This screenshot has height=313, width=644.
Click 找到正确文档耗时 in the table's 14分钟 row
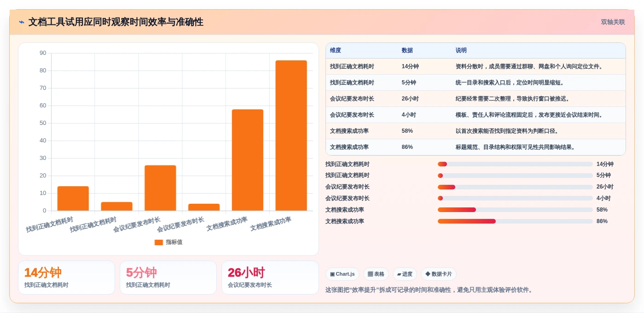tap(352, 67)
